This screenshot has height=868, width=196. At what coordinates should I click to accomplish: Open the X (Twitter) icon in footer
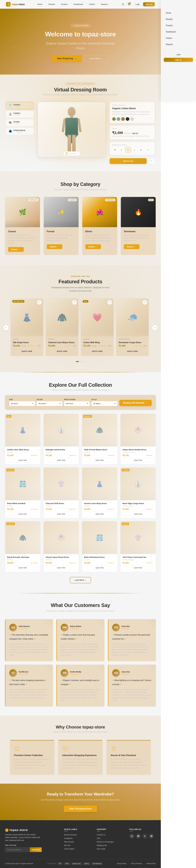coord(145,836)
